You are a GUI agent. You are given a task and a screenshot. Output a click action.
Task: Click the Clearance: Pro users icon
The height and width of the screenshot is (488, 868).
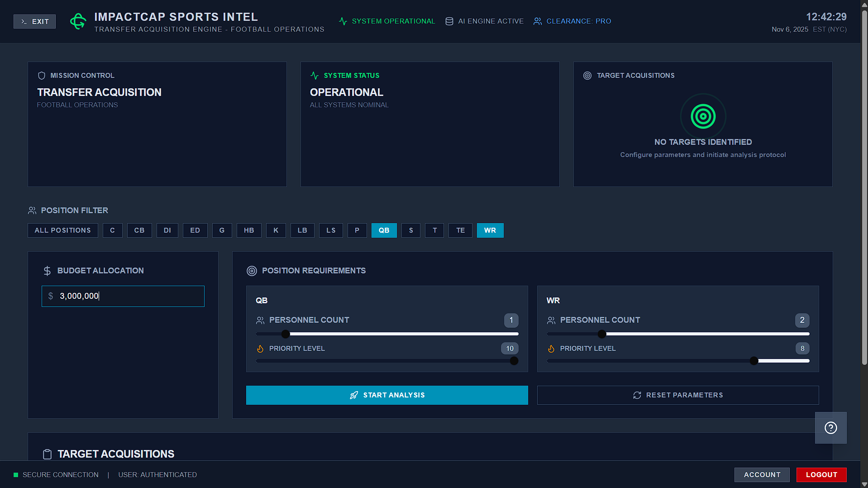click(x=537, y=21)
